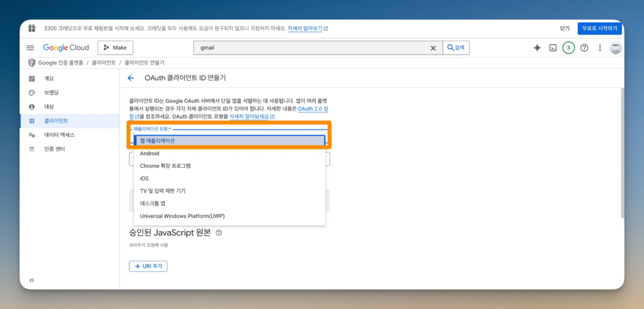This screenshot has height=309, width=644.
Task: Go to 클라이언트 breadcrumb link
Action: coord(104,63)
